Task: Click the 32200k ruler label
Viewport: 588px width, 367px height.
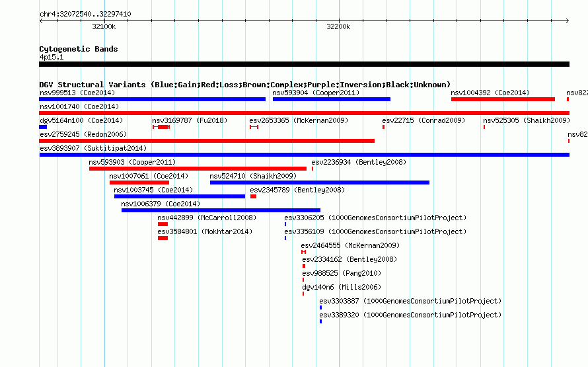Action: coord(338,26)
